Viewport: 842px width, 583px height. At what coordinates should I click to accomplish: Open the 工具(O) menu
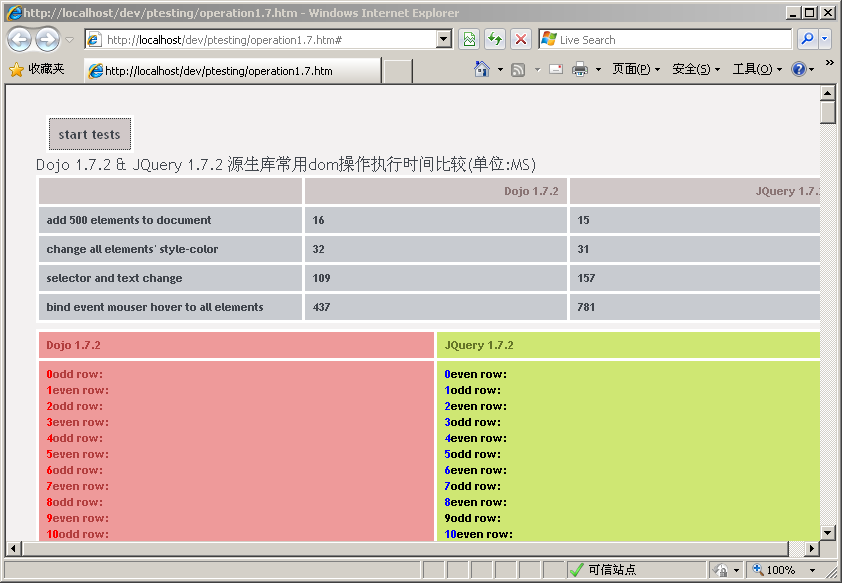(757, 69)
